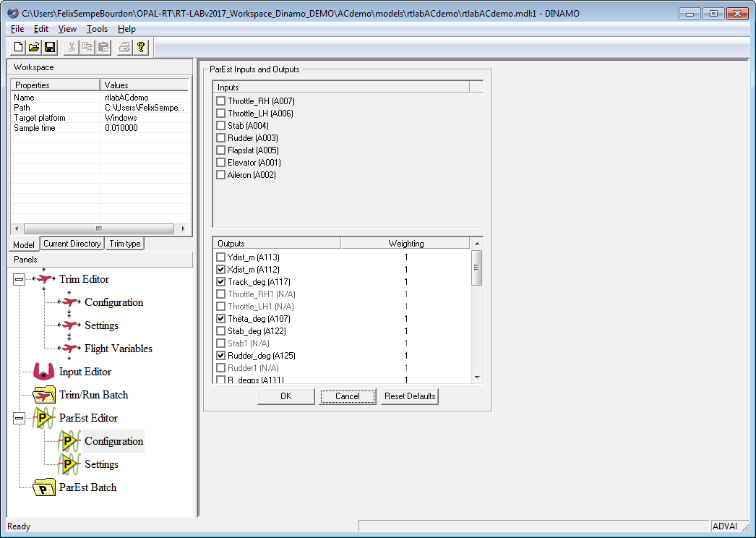
Task: Uncheck the Track_deg (A117) output
Action: 221,282
